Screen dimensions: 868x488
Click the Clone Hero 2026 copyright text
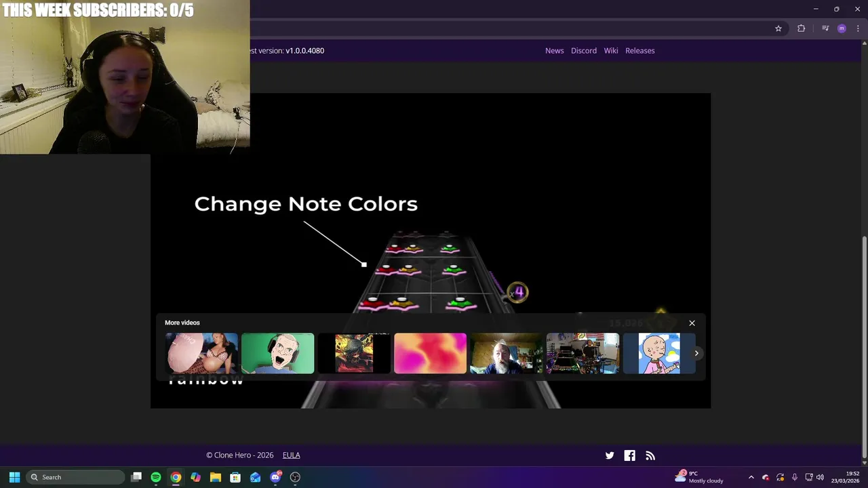click(x=240, y=455)
